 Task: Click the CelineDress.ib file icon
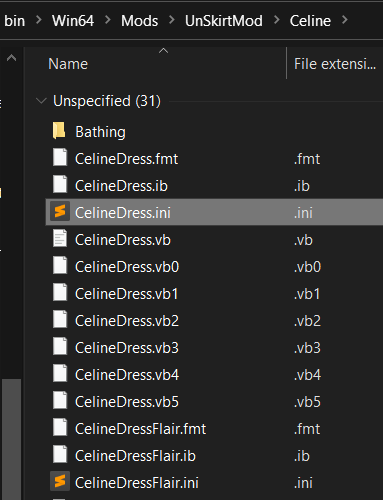[60, 185]
